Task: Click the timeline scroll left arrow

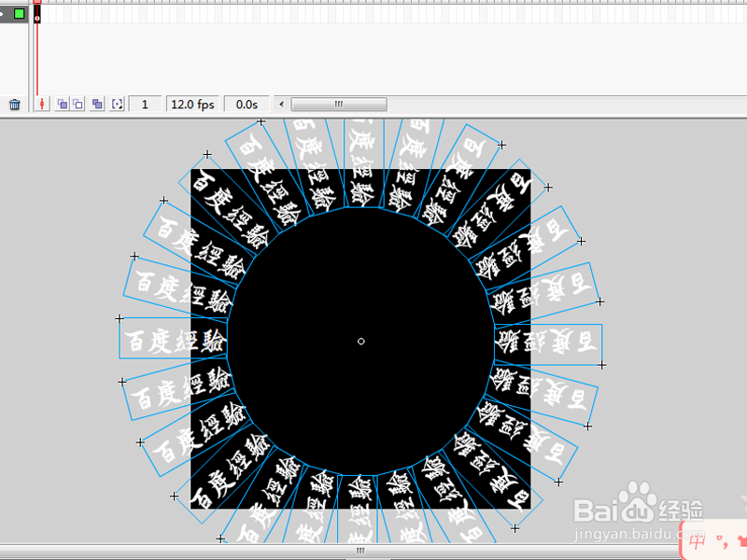Action: tap(282, 104)
